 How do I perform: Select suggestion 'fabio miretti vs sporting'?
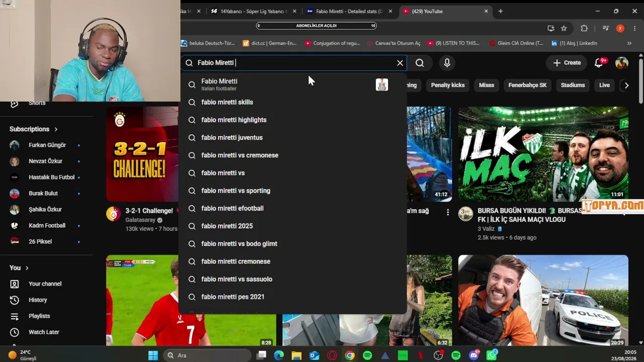[292, 191]
